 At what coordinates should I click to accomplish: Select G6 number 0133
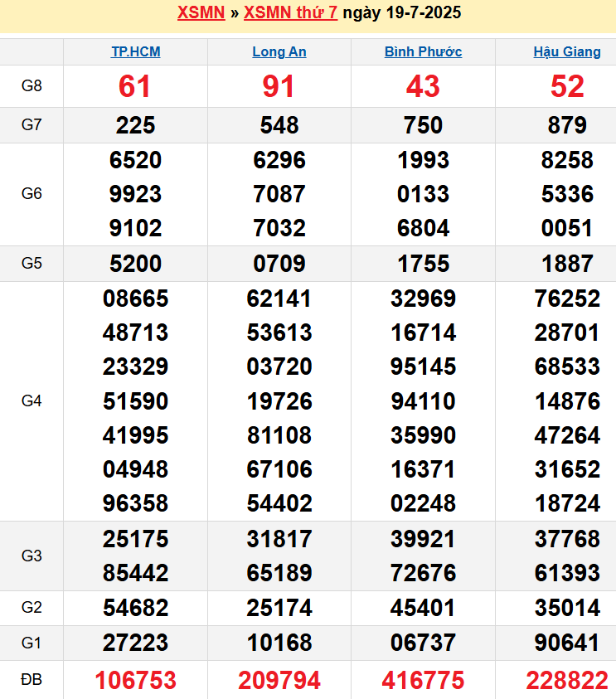pyautogui.click(x=423, y=194)
